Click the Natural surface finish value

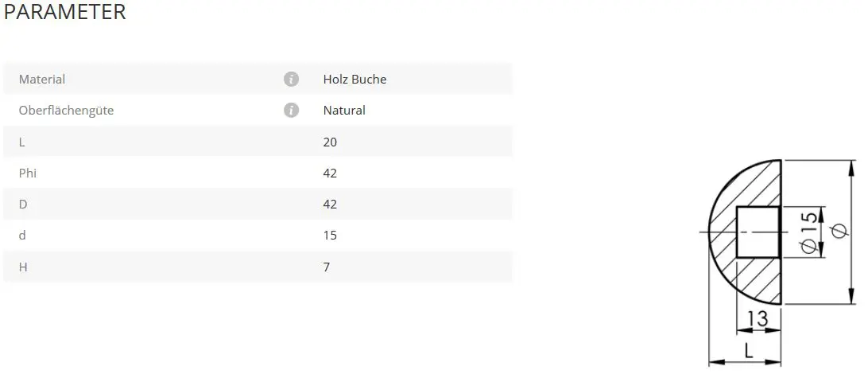344,111
